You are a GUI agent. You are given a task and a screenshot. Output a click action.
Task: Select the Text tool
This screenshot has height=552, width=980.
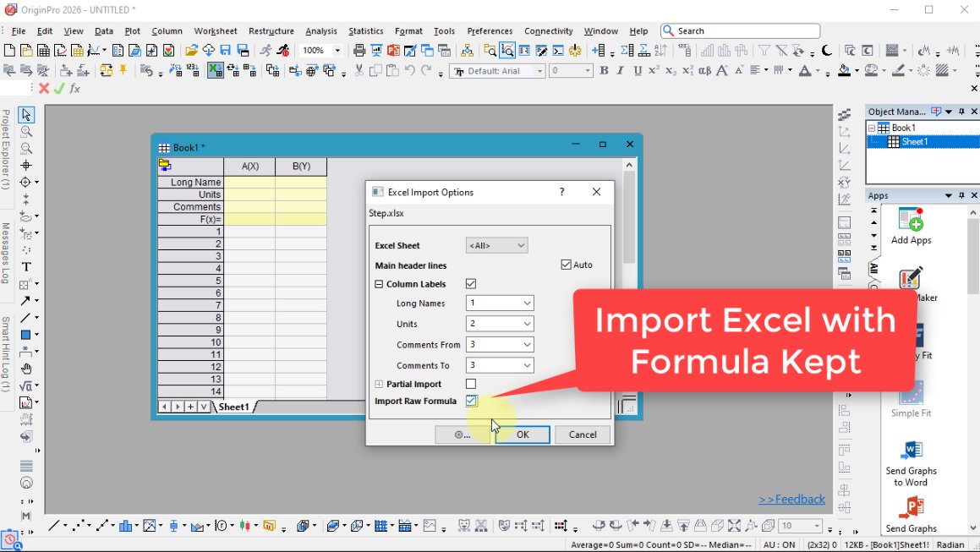click(26, 267)
